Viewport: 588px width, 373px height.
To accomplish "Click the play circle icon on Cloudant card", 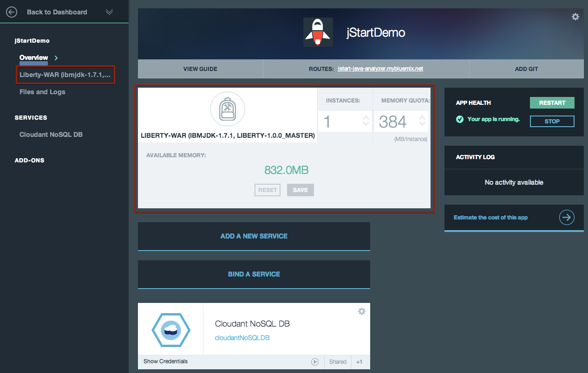I will point(315,362).
